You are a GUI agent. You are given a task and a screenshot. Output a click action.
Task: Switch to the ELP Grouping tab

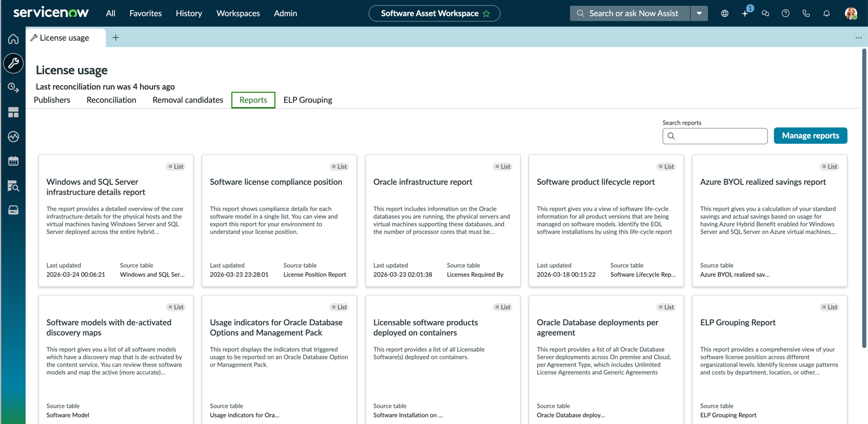[308, 100]
